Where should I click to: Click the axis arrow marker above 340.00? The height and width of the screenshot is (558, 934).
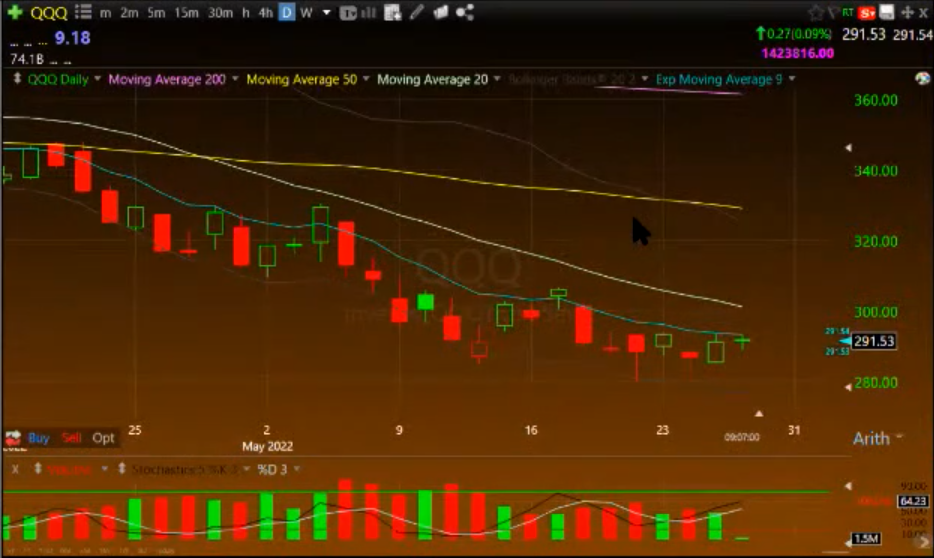849,147
